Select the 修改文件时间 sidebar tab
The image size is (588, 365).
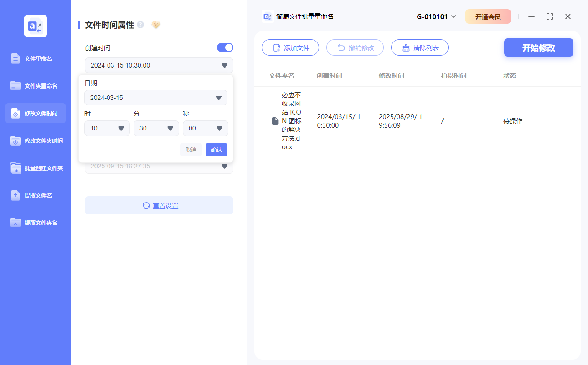35,113
